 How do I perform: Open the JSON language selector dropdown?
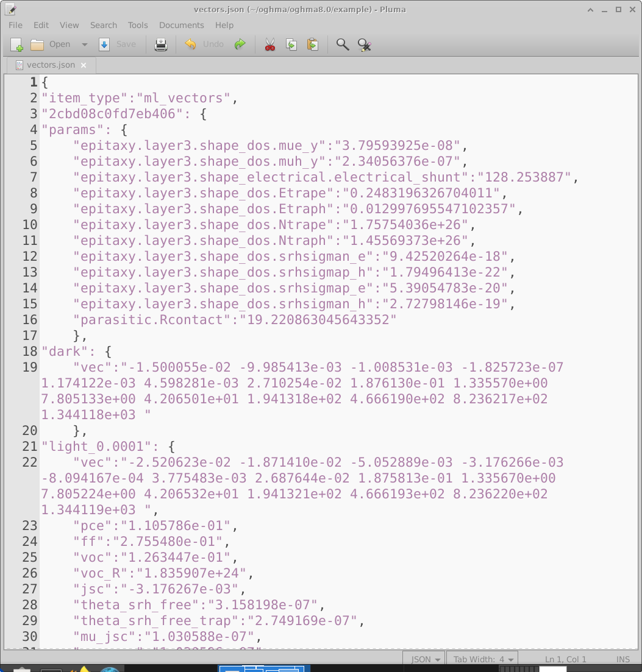426,659
